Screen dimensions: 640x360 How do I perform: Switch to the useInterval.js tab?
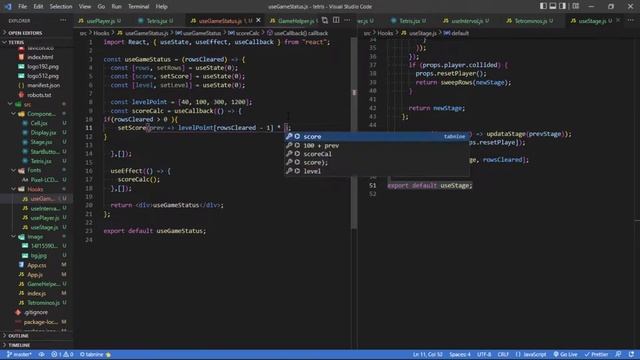pyautogui.click(x=466, y=20)
